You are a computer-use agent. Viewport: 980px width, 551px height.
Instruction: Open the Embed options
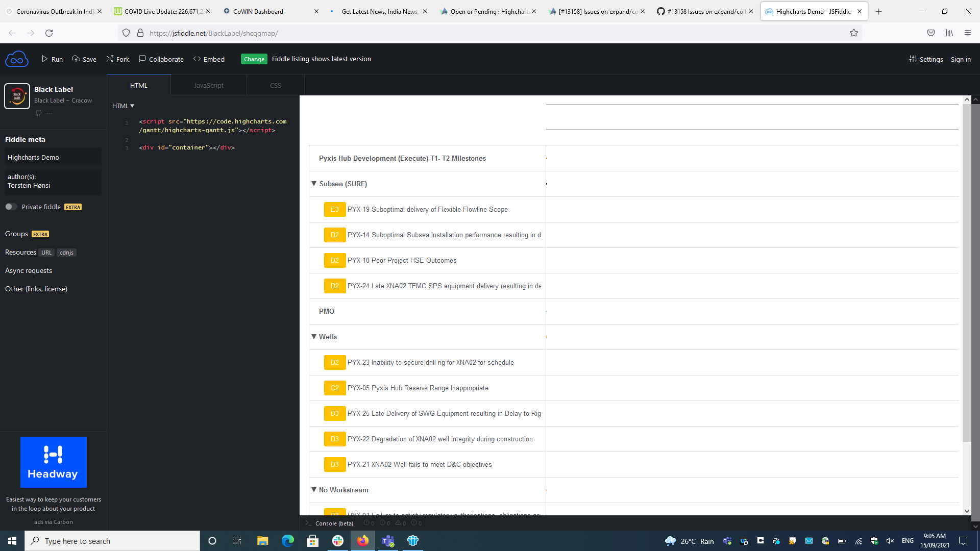209,59
